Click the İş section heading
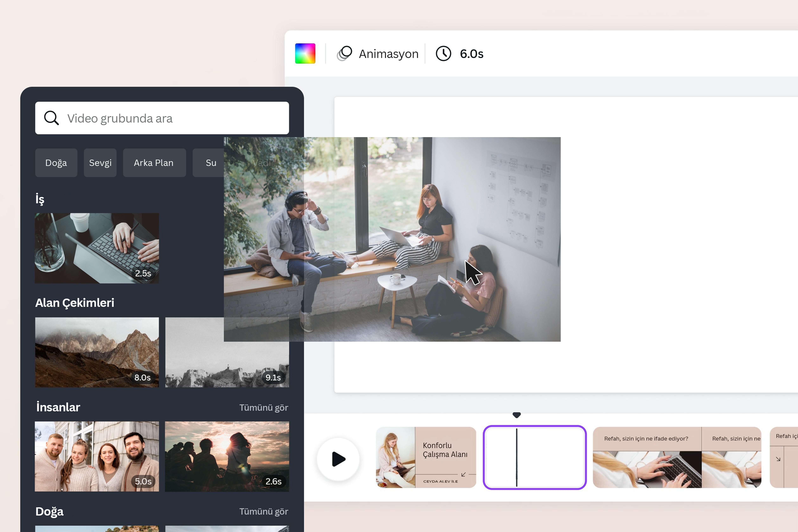The image size is (798, 532). pyautogui.click(x=40, y=199)
